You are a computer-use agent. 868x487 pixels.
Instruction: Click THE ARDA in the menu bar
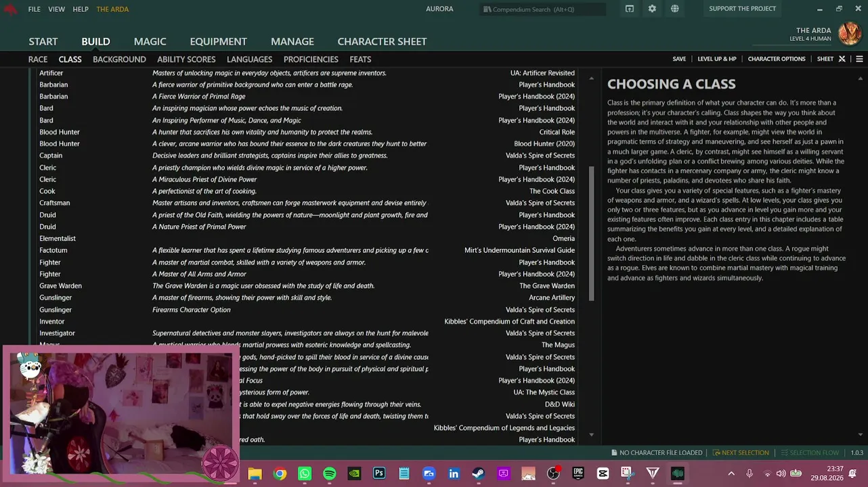pyautogui.click(x=112, y=9)
